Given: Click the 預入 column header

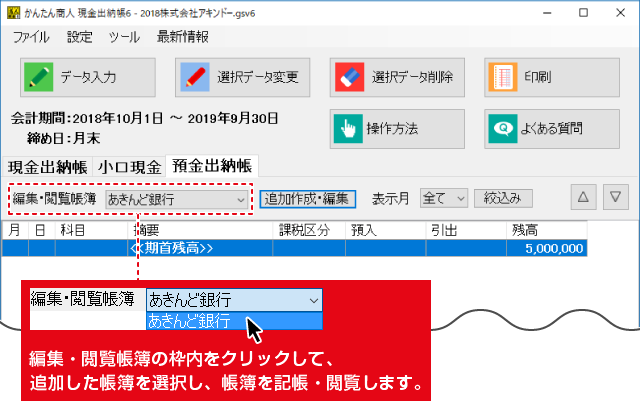Looking at the screenshot, I should 386,230.
